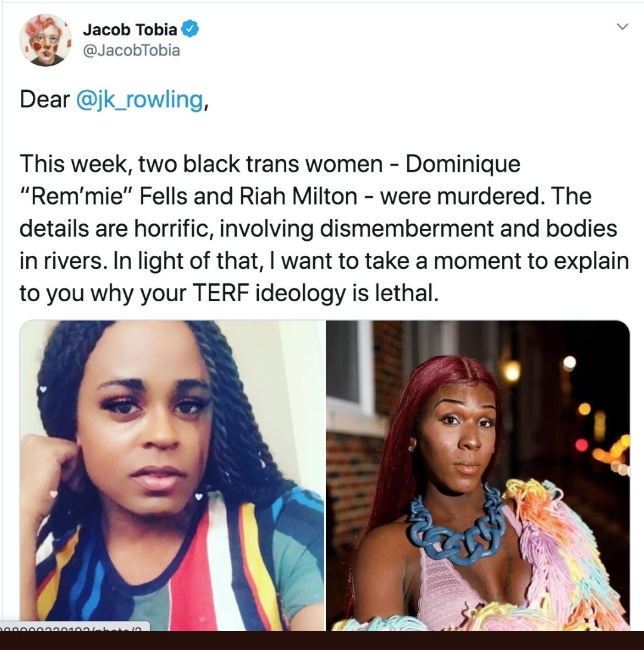Click the dark bar below the photos
The width and height of the screenshot is (644, 650).
(322, 640)
